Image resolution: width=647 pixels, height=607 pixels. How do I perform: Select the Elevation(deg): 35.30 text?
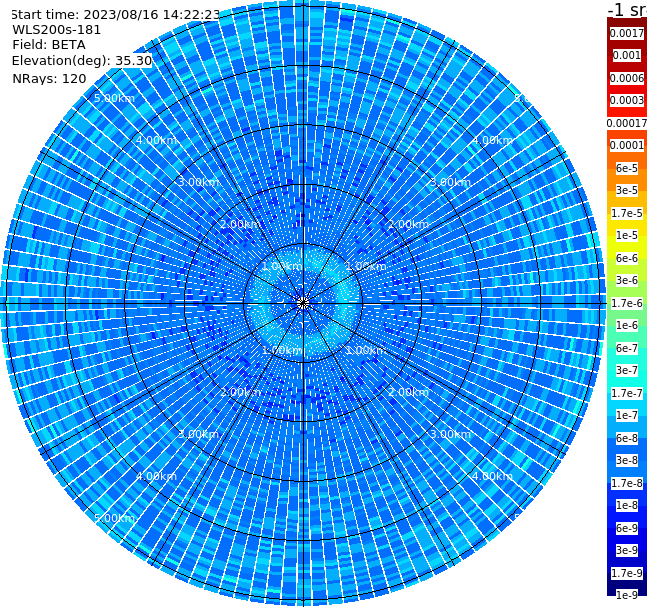[82, 61]
